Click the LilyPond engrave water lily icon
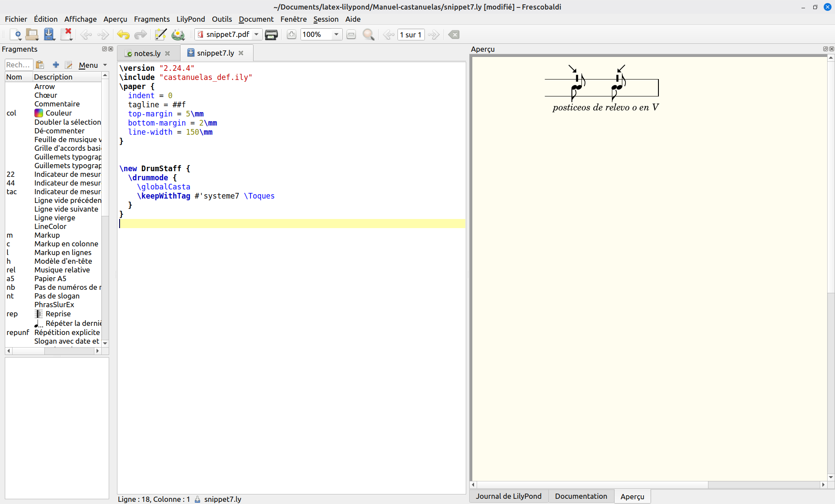Viewport: 835px width, 504px height. pyautogui.click(x=178, y=34)
